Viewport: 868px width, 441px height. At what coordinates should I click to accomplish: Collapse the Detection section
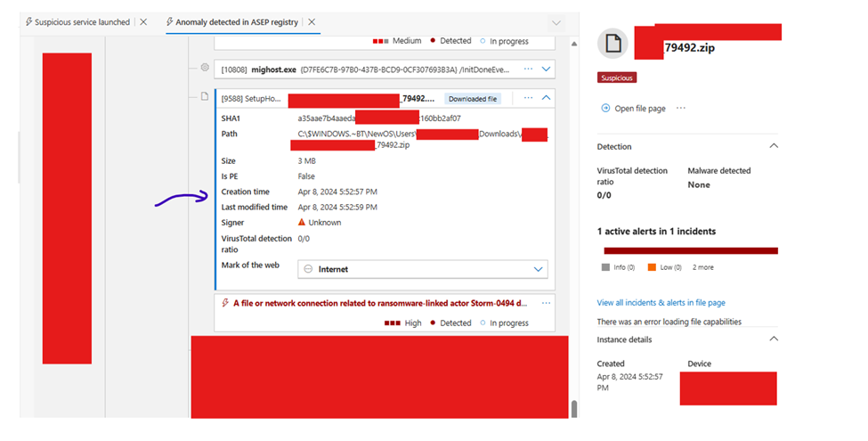pos(773,146)
